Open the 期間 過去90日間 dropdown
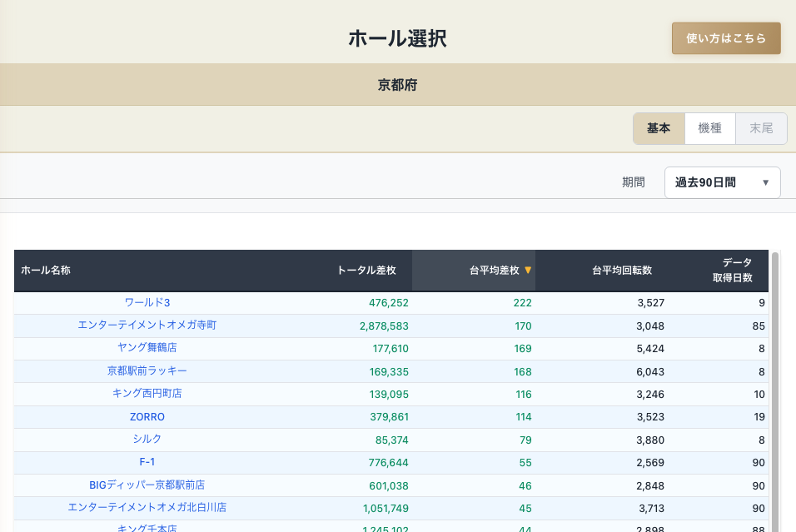This screenshot has height=532, width=796. point(722,182)
